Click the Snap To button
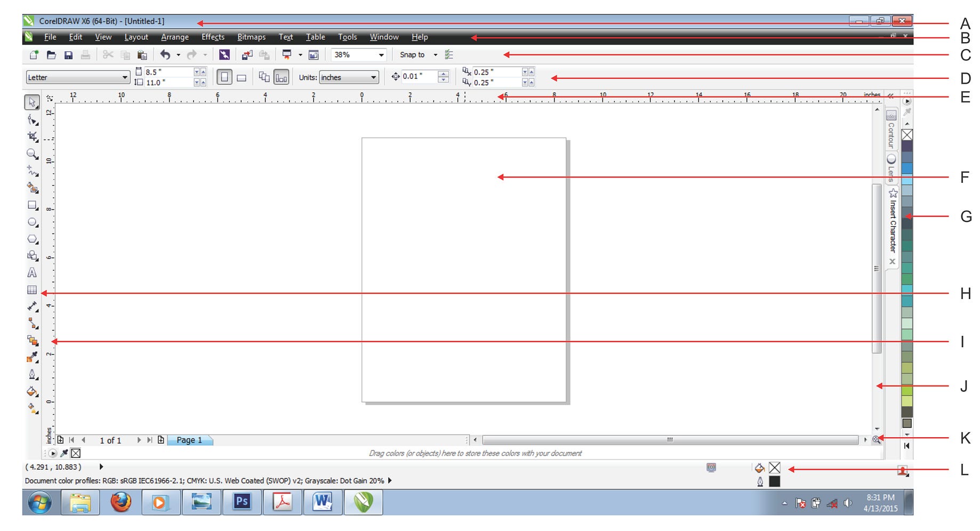The image size is (980, 531). [413, 54]
